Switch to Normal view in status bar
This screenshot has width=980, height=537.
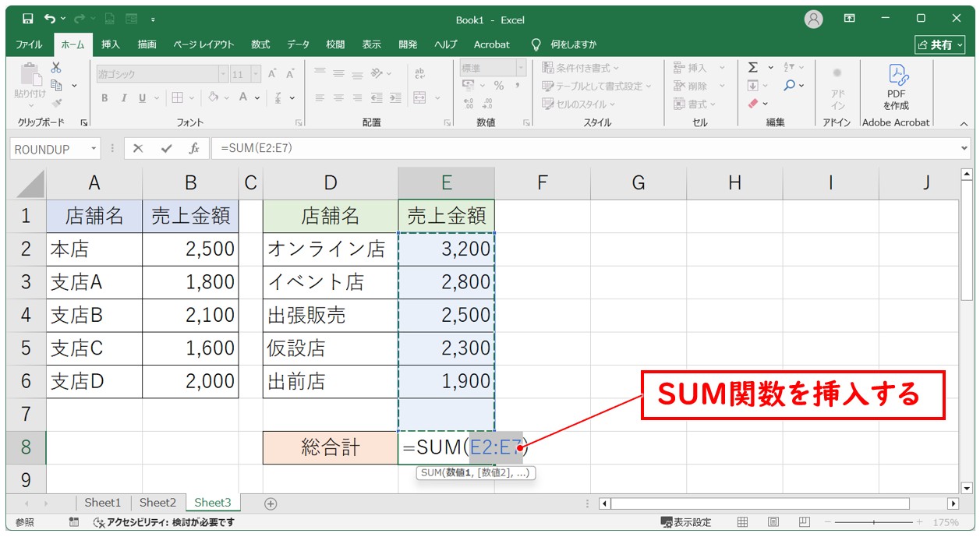point(742,522)
